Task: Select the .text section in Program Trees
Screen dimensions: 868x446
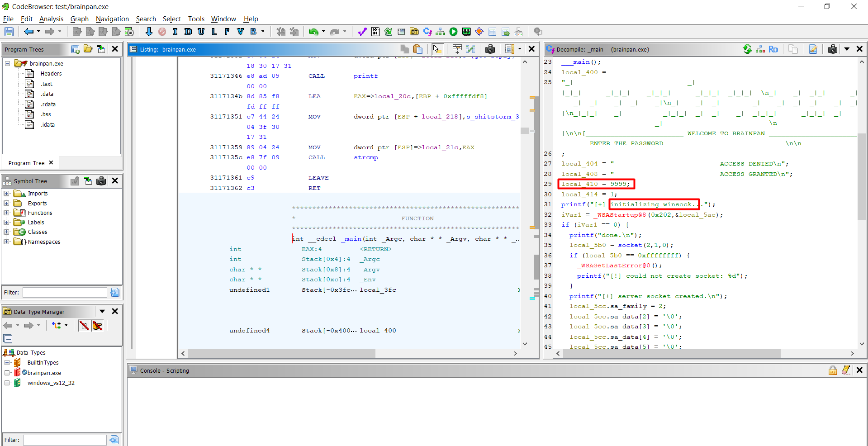Action: [x=47, y=84]
